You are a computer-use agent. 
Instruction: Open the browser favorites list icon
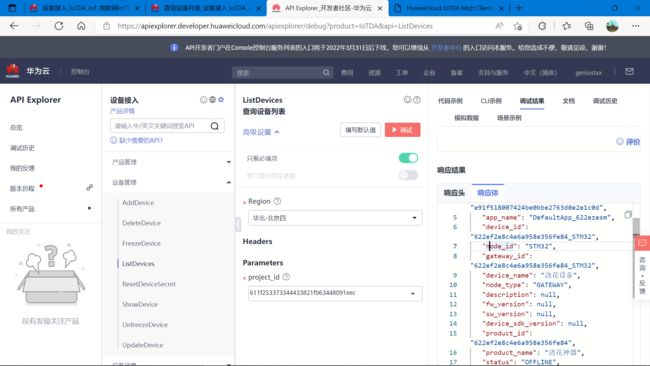point(567,26)
